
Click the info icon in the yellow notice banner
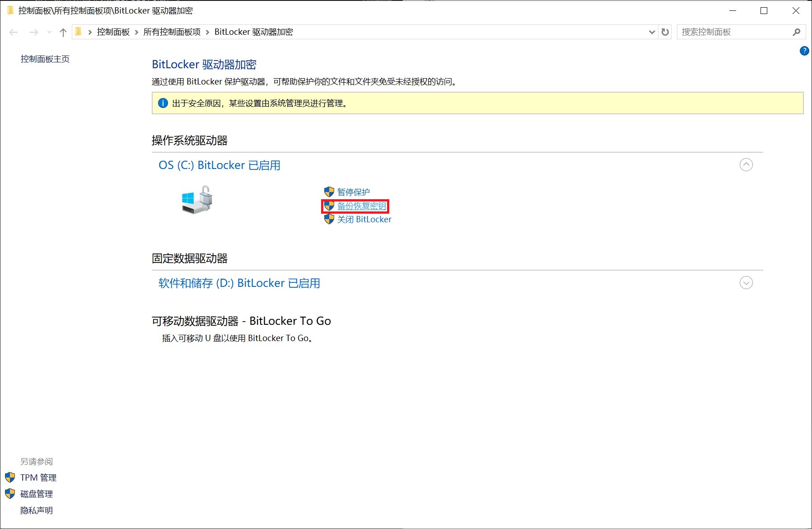pos(163,103)
